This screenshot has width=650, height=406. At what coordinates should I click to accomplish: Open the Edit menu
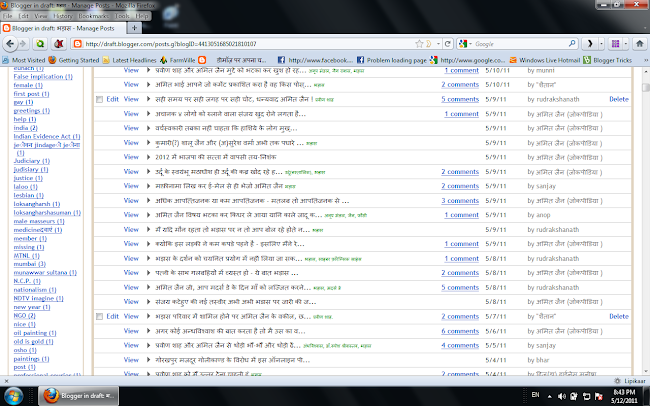[x=24, y=16]
